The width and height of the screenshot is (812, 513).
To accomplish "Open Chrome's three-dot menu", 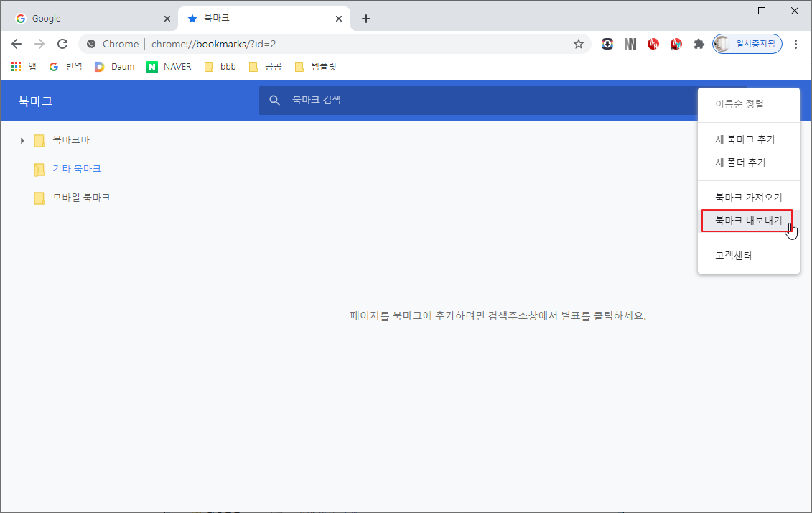I will click(795, 44).
